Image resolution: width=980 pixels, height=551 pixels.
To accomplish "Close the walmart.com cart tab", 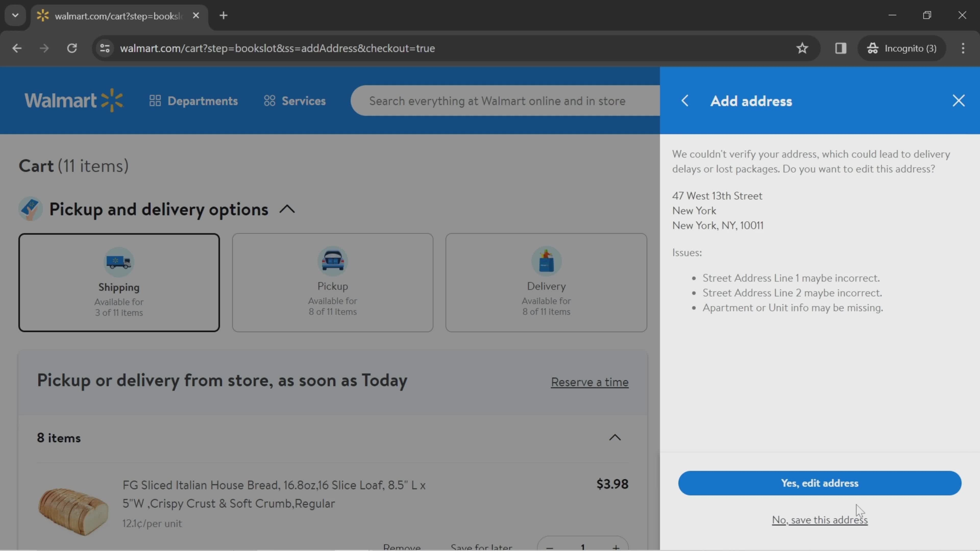I will coord(196,16).
